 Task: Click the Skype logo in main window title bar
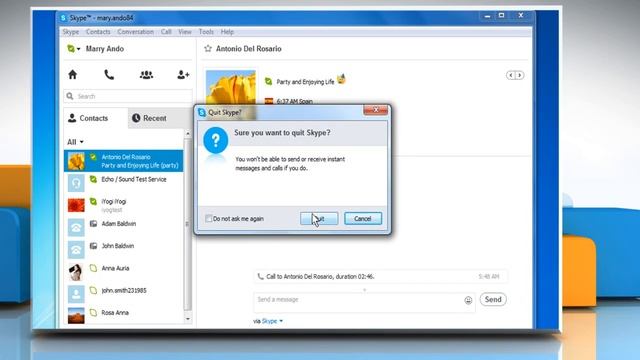(x=63, y=18)
